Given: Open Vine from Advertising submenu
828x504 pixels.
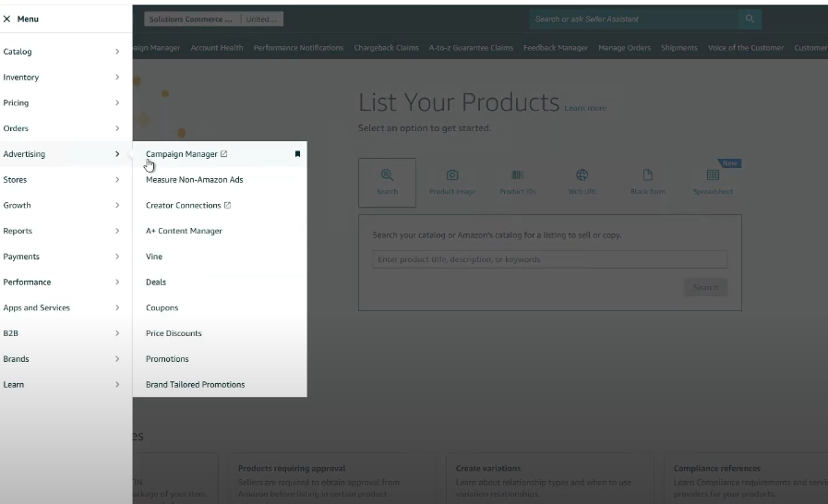Looking at the screenshot, I should (x=154, y=257).
